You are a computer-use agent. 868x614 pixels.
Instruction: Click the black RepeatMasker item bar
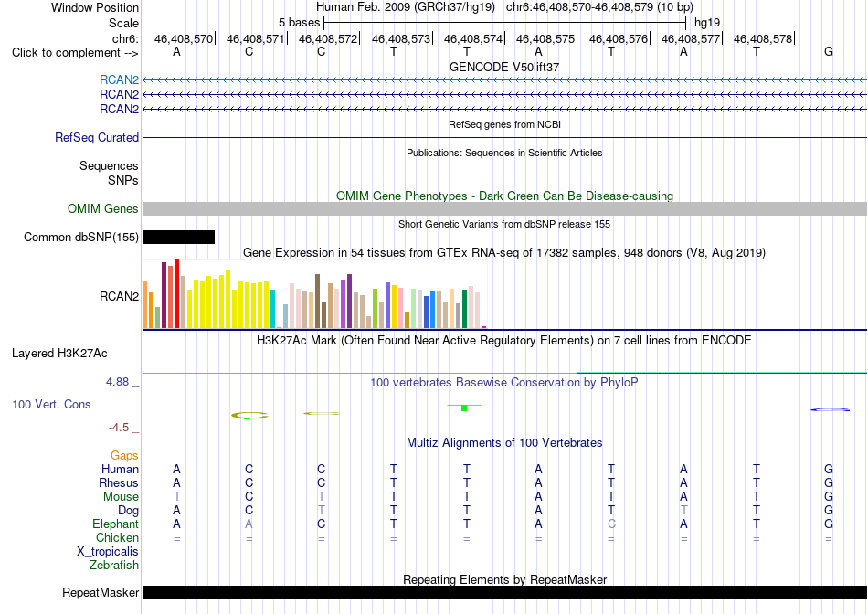(x=505, y=592)
